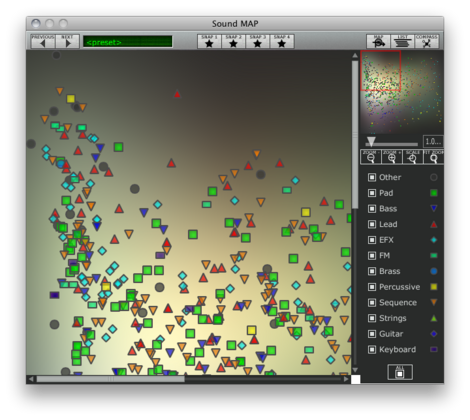Click the Zoom minus magnifier button
Screen dimensions: 470x420
(371, 157)
